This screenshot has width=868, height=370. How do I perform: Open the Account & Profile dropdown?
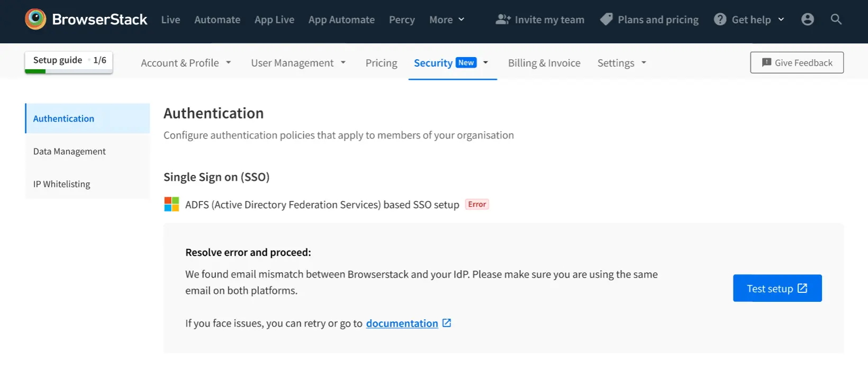[x=186, y=63]
